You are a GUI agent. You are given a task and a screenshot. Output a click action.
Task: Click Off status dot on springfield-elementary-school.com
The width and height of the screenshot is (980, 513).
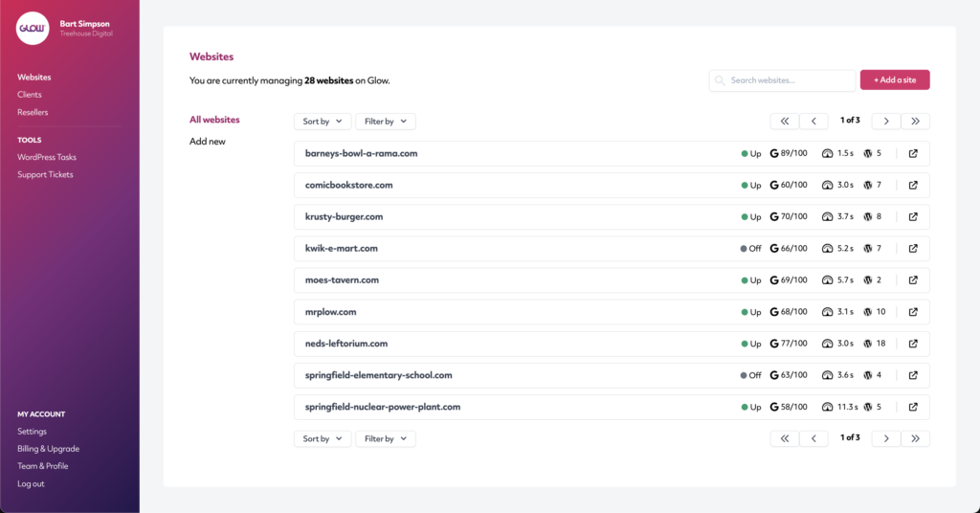point(744,375)
